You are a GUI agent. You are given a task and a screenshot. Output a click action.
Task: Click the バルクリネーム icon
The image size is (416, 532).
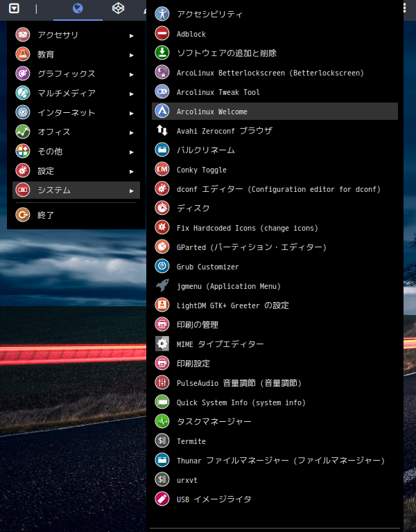pyautogui.click(x=162, y=150)
